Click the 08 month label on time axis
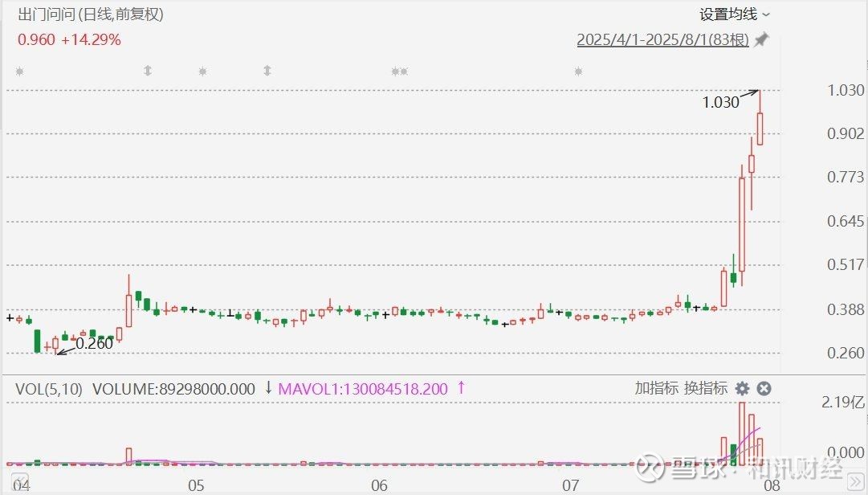 click(772, 485)
